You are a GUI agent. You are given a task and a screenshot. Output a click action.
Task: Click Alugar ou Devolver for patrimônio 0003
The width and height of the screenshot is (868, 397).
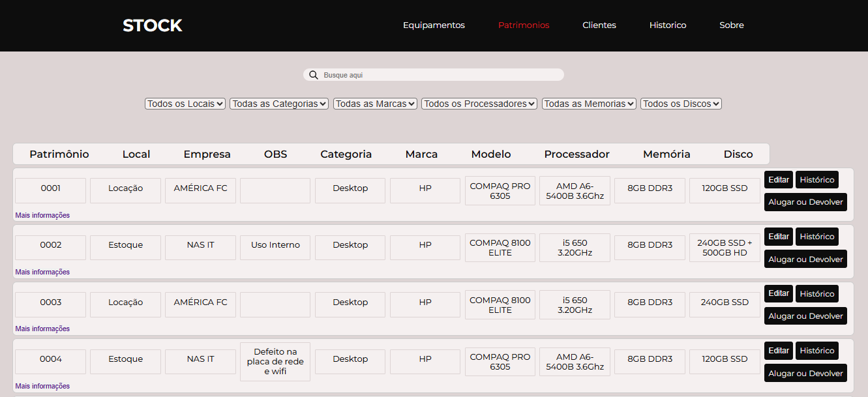[805, 316]
